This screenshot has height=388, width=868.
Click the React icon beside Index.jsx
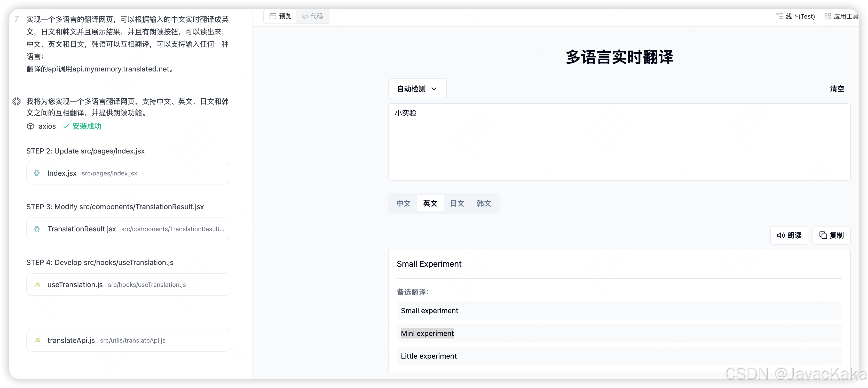[37, 173]
